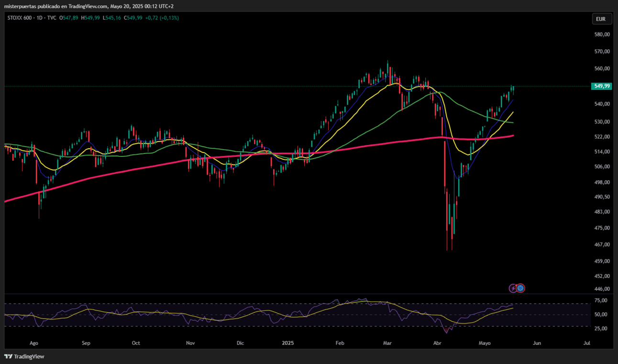Click the 2025 label on time axis

click(x=288, y=343)
